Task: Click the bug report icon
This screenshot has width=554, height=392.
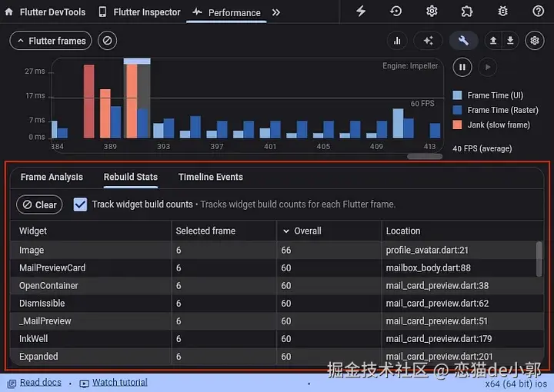Action: pyautogui.click(x=502, y=12)
